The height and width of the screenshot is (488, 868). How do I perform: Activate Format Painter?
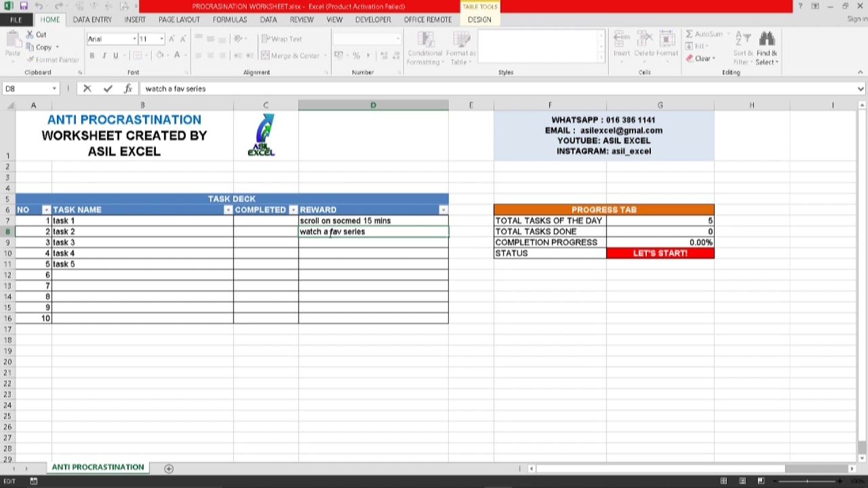pyautogui.click(x=53, y=60)
